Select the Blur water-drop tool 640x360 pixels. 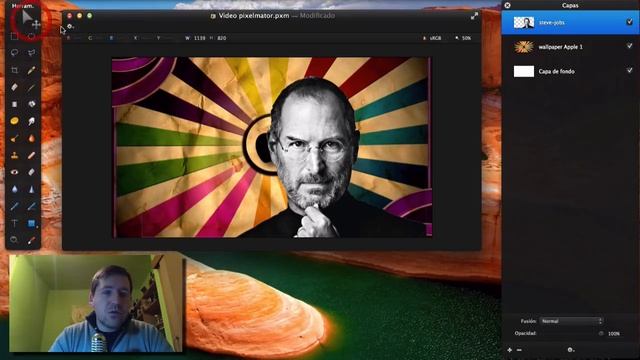pos(14,189)
